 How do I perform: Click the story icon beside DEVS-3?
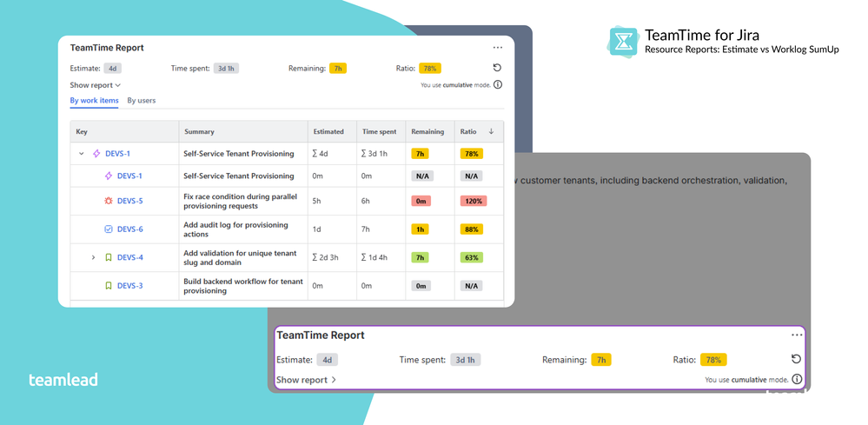pos(109,286)
